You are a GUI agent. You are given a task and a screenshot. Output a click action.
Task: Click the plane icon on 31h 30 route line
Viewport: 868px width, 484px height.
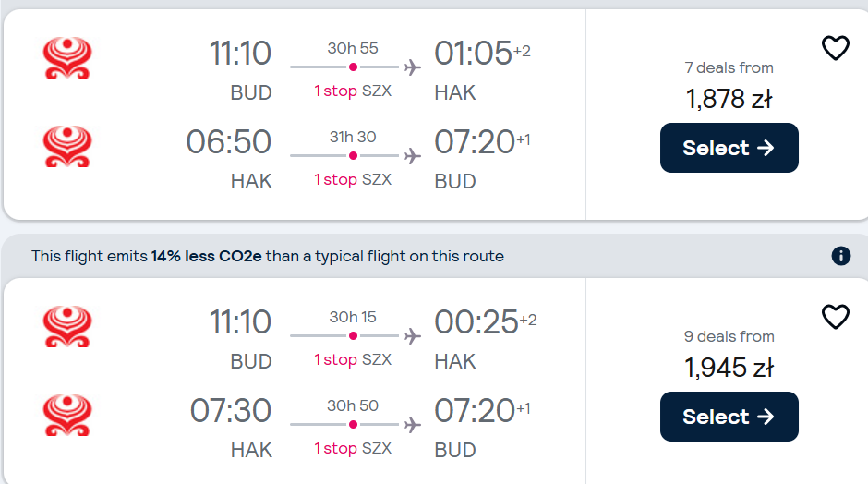[x=413, y=156]
